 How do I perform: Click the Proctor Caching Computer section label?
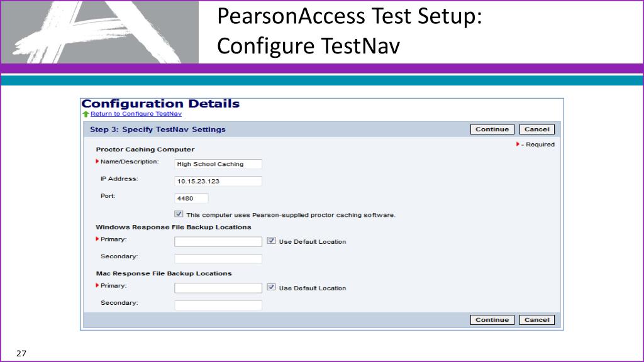pyautogui.click(x=145, y=150)
